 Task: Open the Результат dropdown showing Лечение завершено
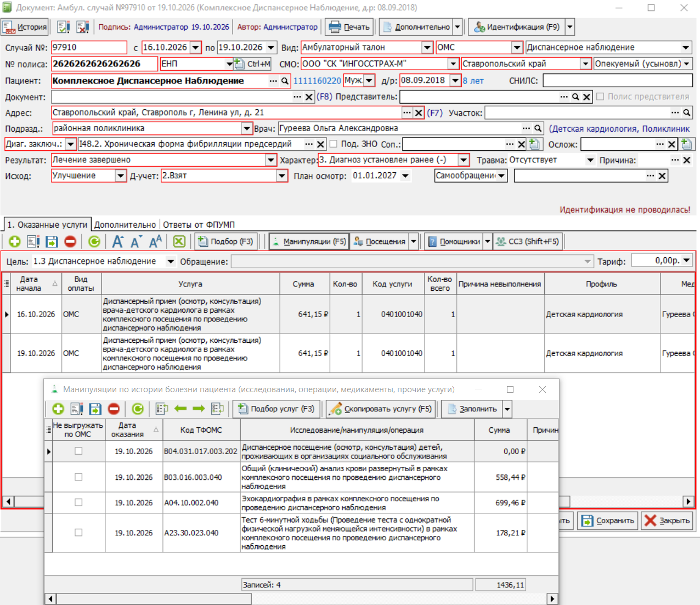click(x=271, y=160)
